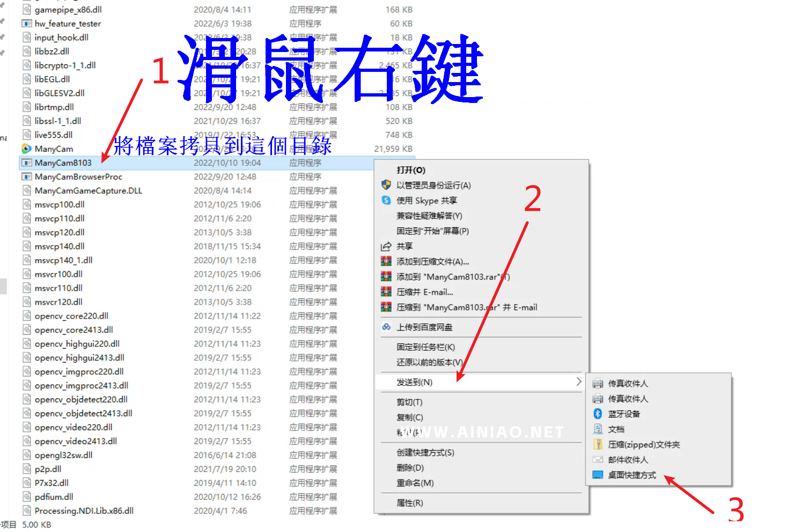Image resolution: width=794 pixels, height=532 pixels.
Task: Select file live555.dll
Action: [54, 135]
